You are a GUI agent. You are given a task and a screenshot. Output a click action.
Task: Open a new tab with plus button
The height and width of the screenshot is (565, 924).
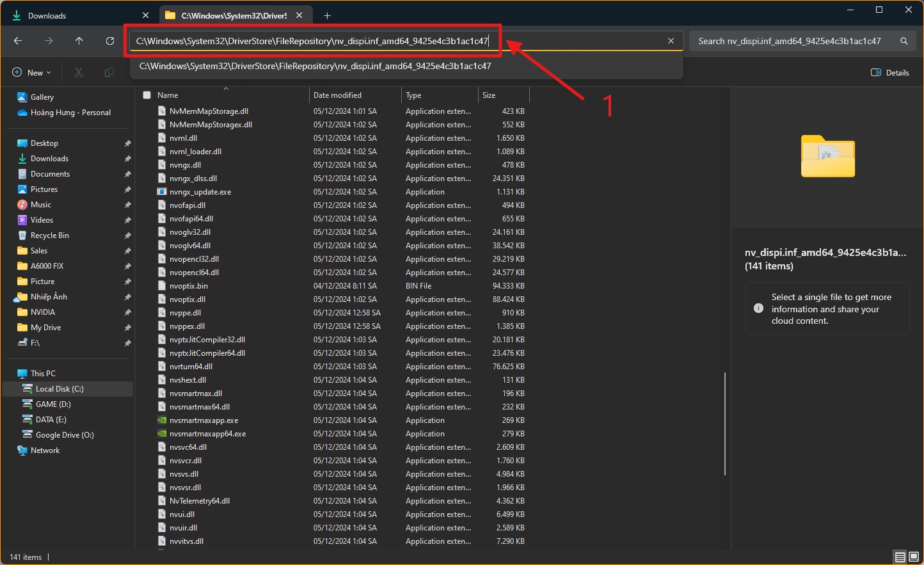[x=328, y=15]
